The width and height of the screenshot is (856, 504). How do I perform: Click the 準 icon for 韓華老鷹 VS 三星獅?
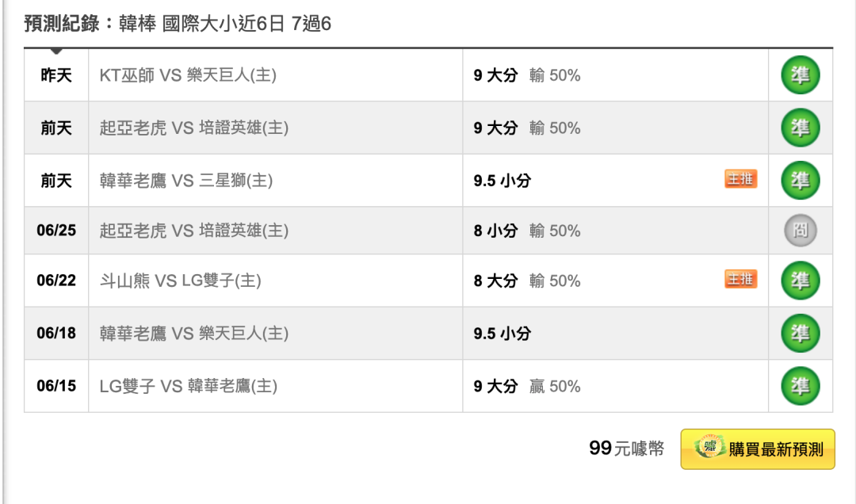(801, 180)
